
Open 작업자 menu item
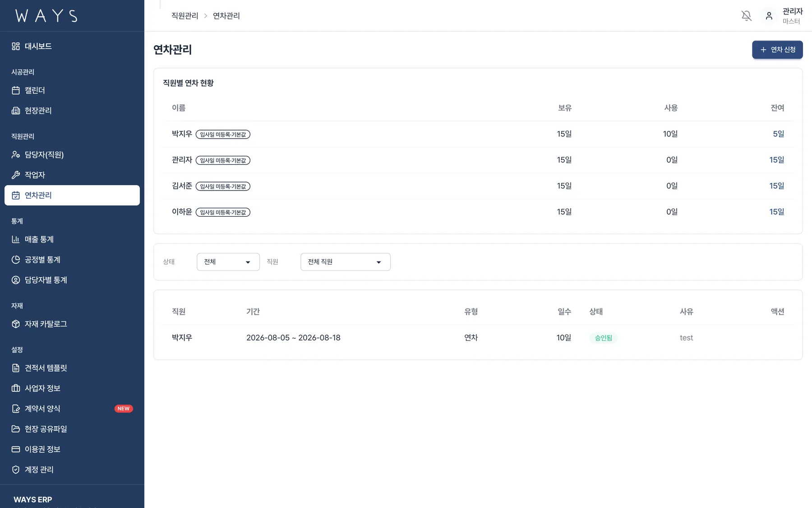point(72,175)
